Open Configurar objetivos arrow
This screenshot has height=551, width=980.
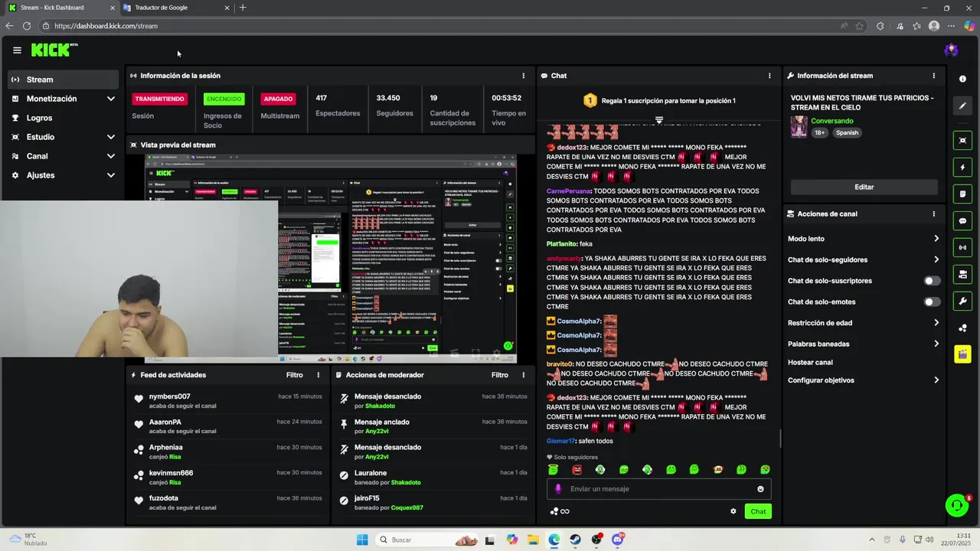coord(936,380)
